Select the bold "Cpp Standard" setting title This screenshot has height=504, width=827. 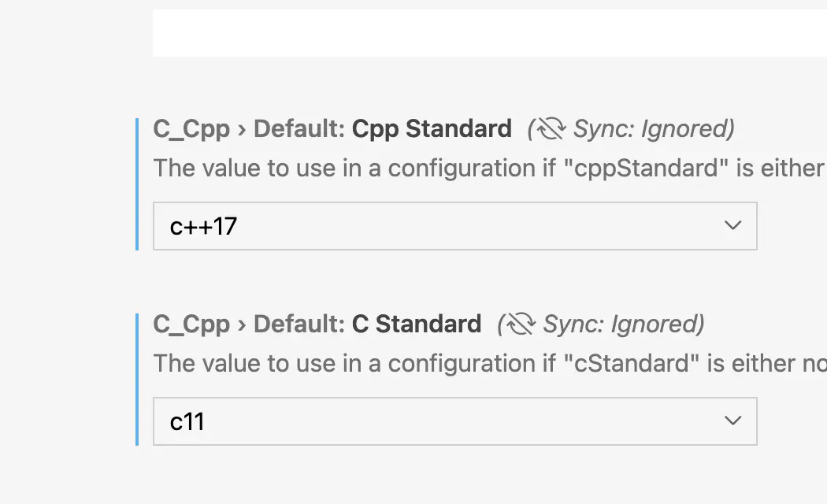432,129
